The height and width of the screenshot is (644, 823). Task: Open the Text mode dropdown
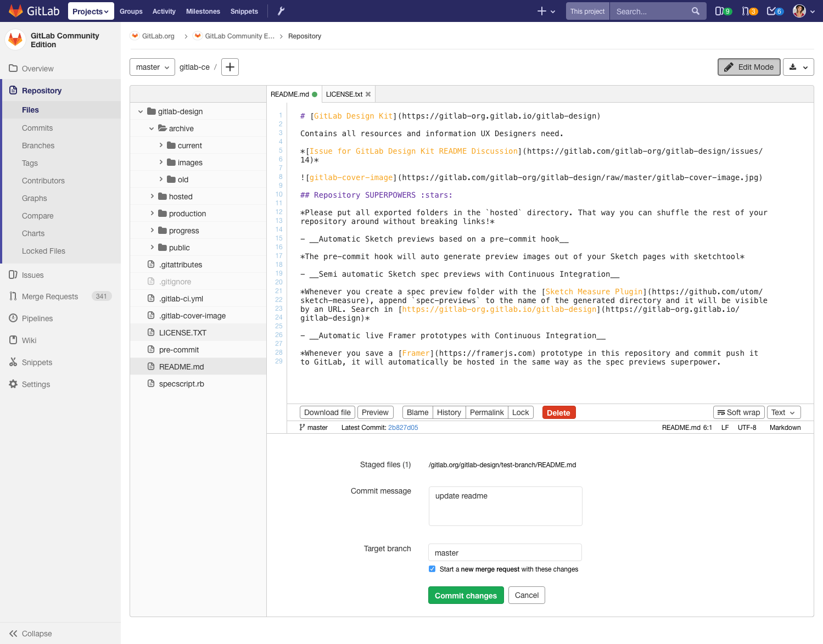pos(783,412)
